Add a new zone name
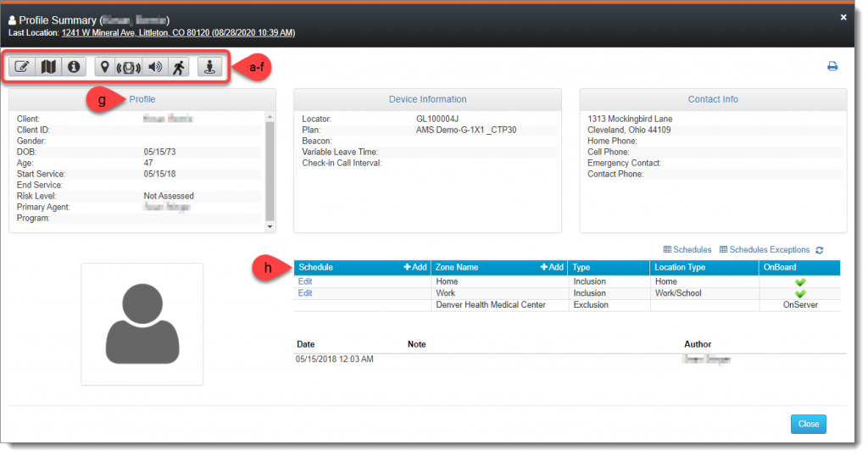Image resolution: width=868 pixels, height=456 pixels. (551, 267)
